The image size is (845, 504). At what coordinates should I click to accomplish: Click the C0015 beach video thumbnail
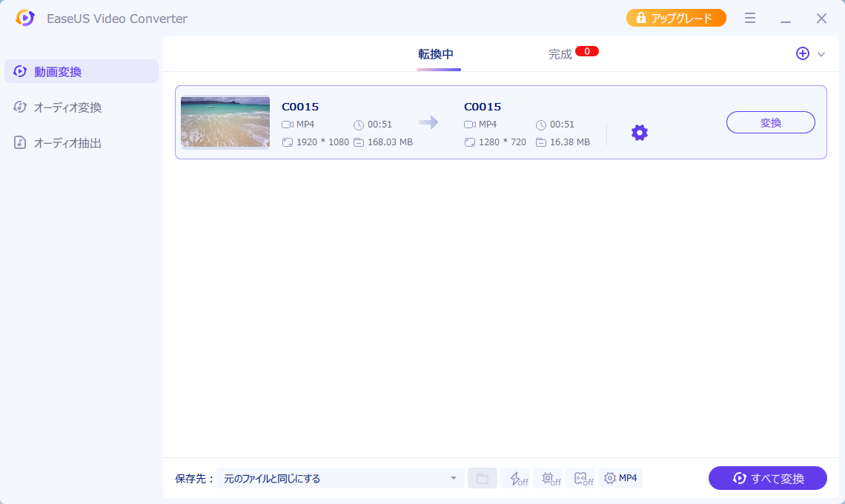coord(225,122)
